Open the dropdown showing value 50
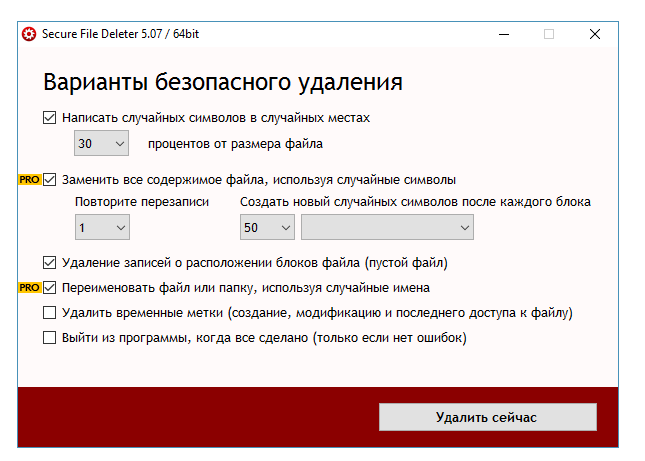 (x=267, y=227)
